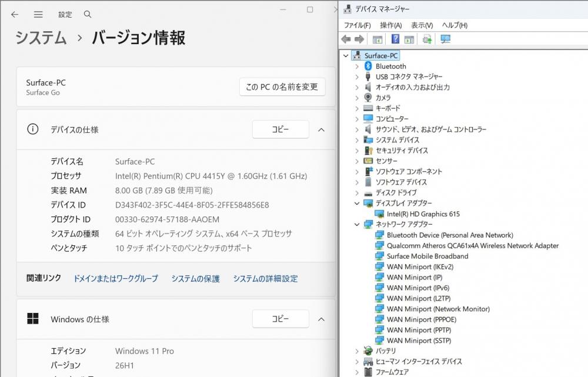Open システムの詳細設定 link
Screen dimensions: 588x377
tap(266, 279)
